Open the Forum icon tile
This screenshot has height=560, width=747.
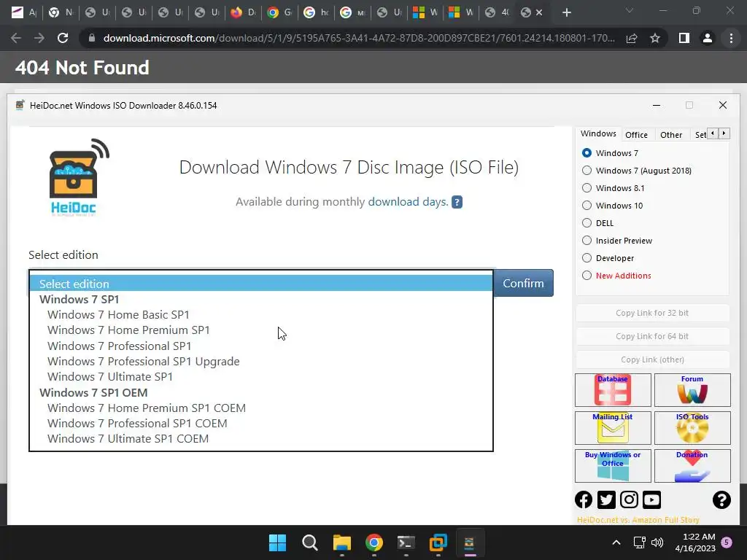point(692,390)
